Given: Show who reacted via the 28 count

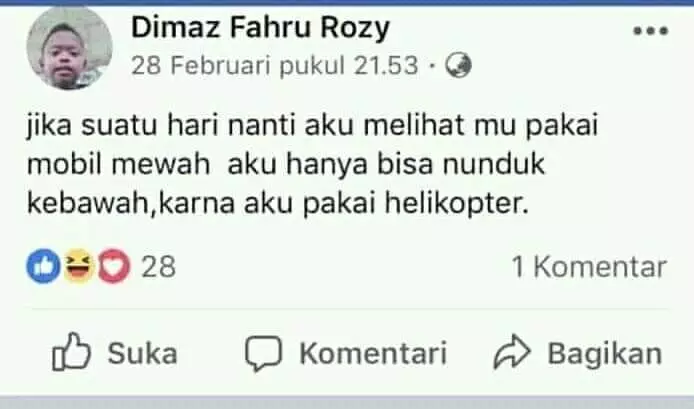Looking at the screenshot, I should [158, 267].
